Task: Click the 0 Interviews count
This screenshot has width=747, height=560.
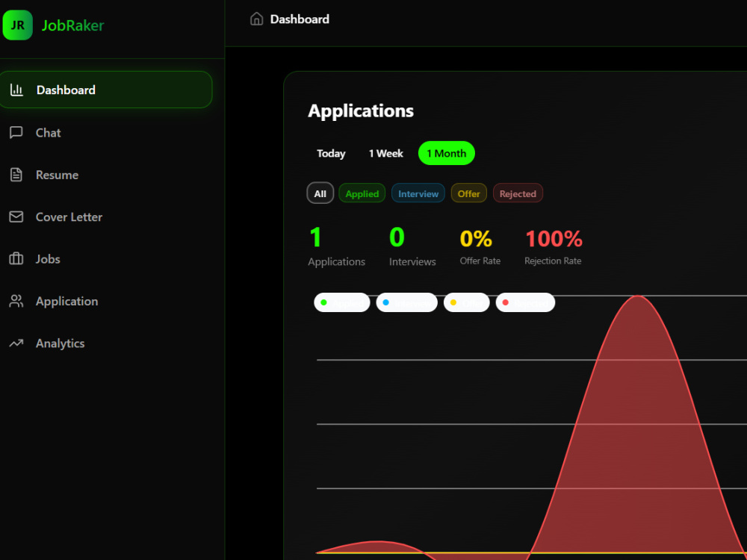Action: pyautogui.click(x=397, y=237)
